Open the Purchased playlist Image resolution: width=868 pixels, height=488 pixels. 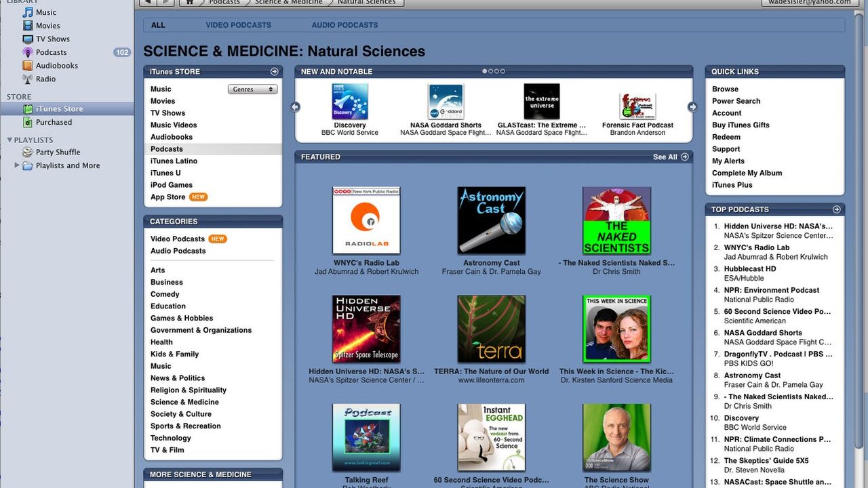(x=54, y=123)
